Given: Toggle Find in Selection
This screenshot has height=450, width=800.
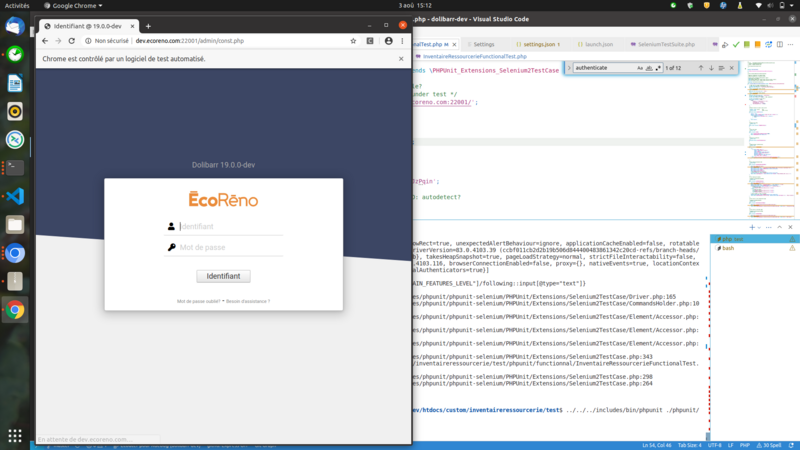Looking at the screenshot, I should (x=721, y=68).
